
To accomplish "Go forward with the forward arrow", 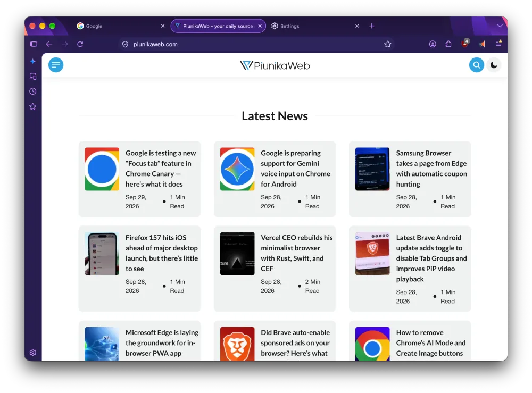I will (x=65, y=44).
